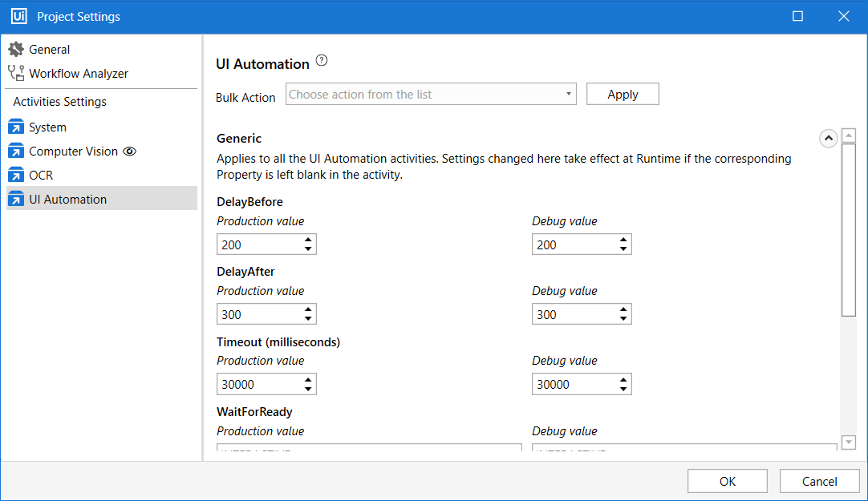The width and height of the screenshot is (868, 501).
Task: Select UI Automation in sidebar
Action: click(102, 198)
